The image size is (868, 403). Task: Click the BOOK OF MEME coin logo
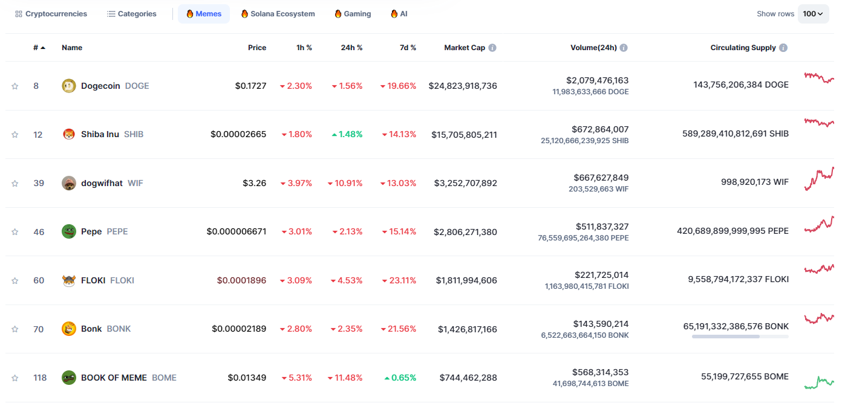(x=69, y=378)
